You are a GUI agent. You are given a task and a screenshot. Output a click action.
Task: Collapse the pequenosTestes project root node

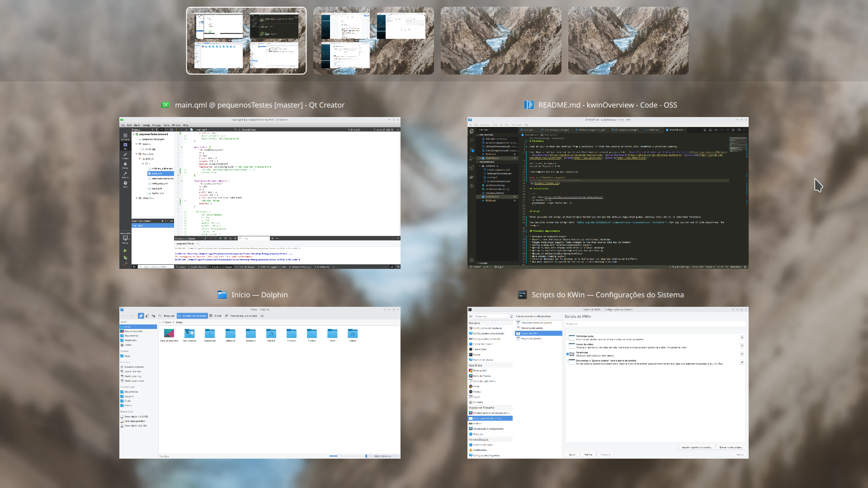133,134
